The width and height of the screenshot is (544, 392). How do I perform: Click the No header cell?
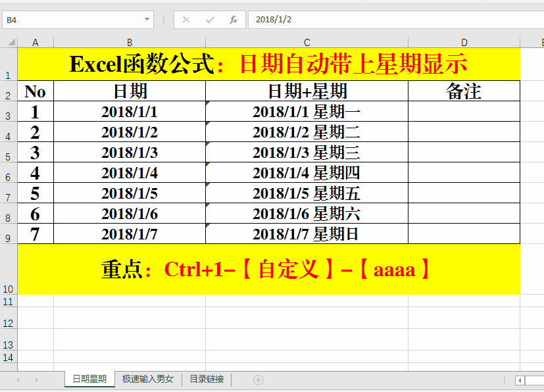coord(36,91)
